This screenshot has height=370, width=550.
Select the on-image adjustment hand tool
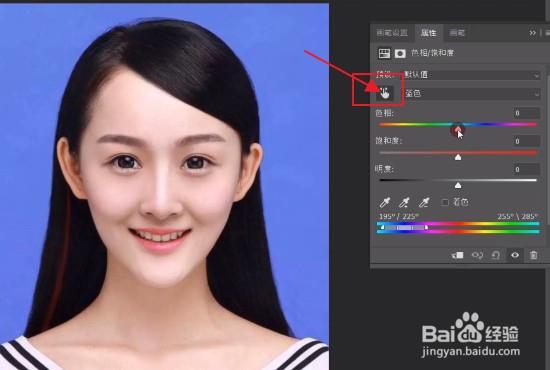point(385,93)
